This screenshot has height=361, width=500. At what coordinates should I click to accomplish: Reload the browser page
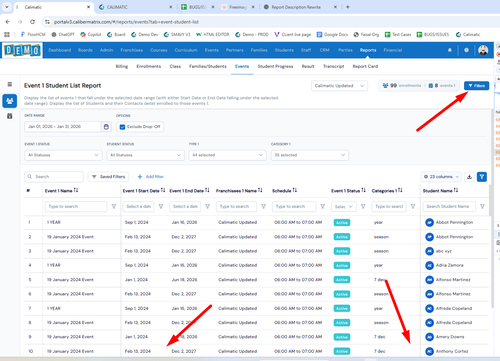pos(32,22)
